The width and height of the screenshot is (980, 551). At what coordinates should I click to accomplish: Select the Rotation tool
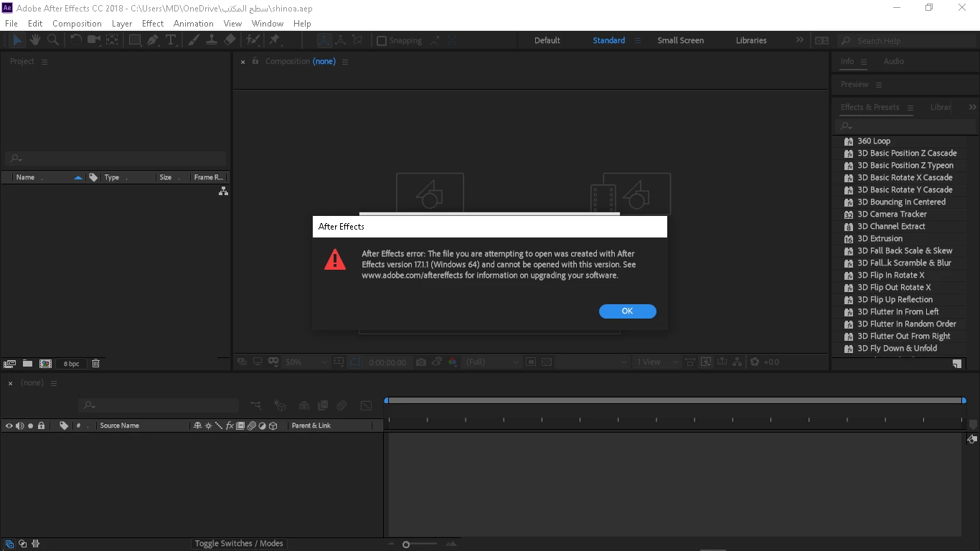(x=75, y=40)
